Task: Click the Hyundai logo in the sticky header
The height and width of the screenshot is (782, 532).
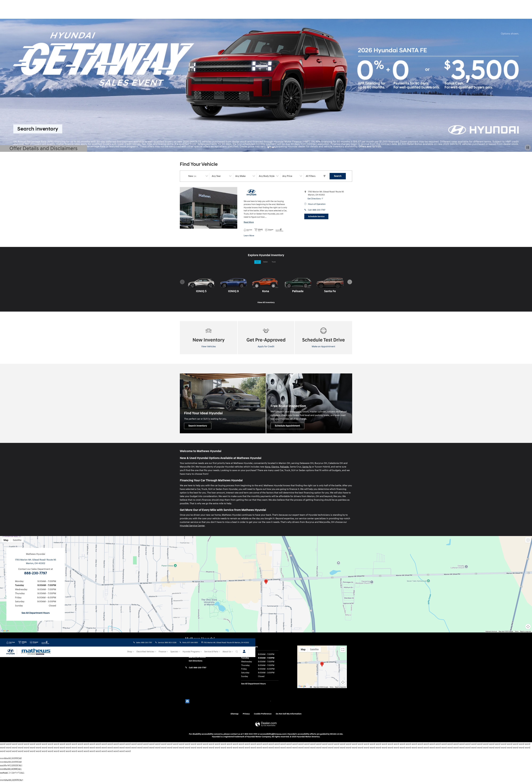Action: pyautogui.click(x=10, y=652)
